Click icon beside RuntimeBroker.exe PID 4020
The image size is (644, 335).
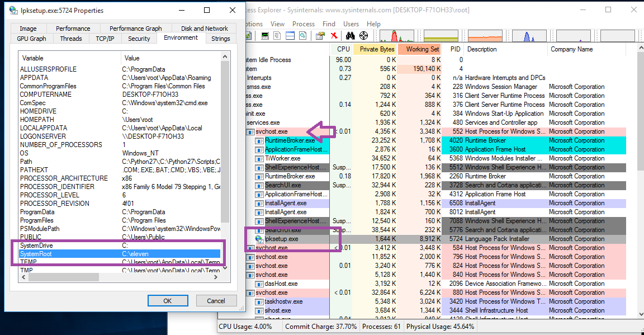click(x=259, y=140)
